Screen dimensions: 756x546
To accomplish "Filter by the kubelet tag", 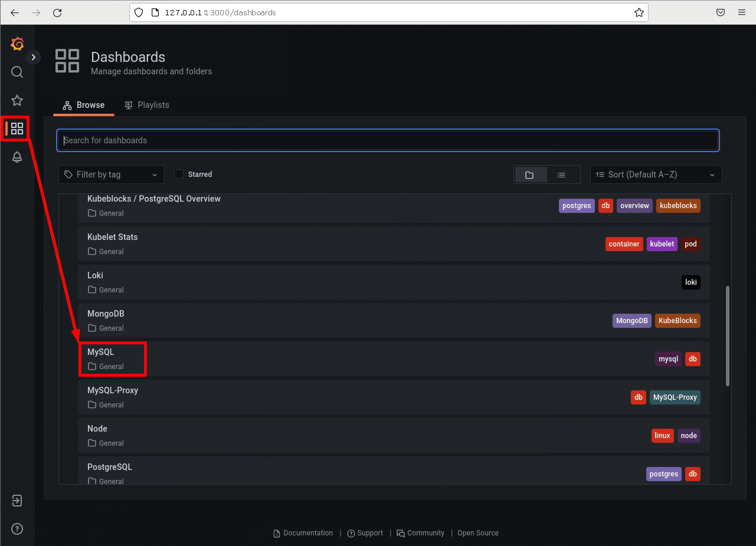I will point(662,244).
